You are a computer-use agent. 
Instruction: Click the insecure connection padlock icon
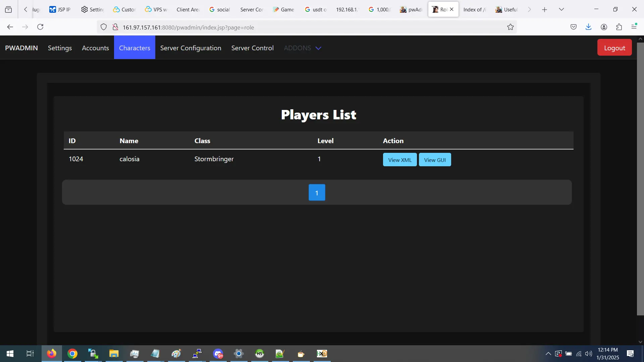[x=115, y=27]
